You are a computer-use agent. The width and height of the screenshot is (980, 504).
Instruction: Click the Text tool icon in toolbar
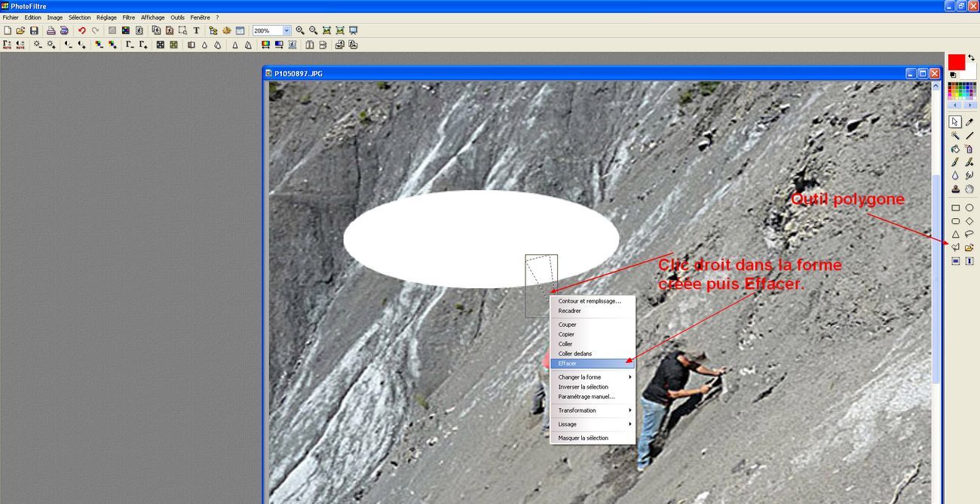tap(196, 31)
